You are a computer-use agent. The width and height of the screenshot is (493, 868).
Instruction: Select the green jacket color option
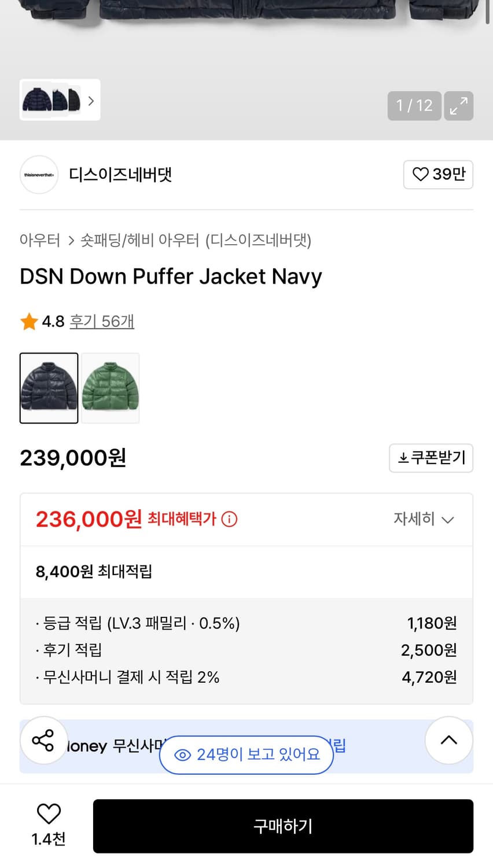(111, 388)
